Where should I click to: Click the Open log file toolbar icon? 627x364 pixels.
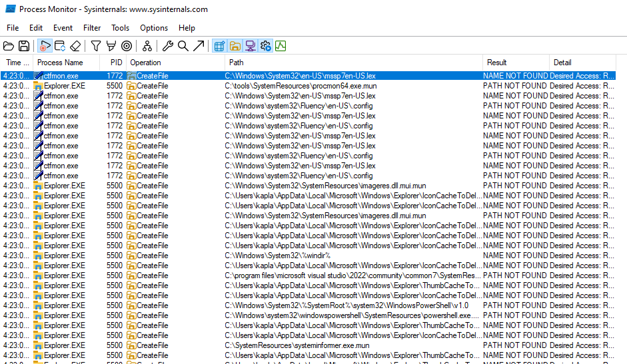pyautogui.click(x=9, y=47)
